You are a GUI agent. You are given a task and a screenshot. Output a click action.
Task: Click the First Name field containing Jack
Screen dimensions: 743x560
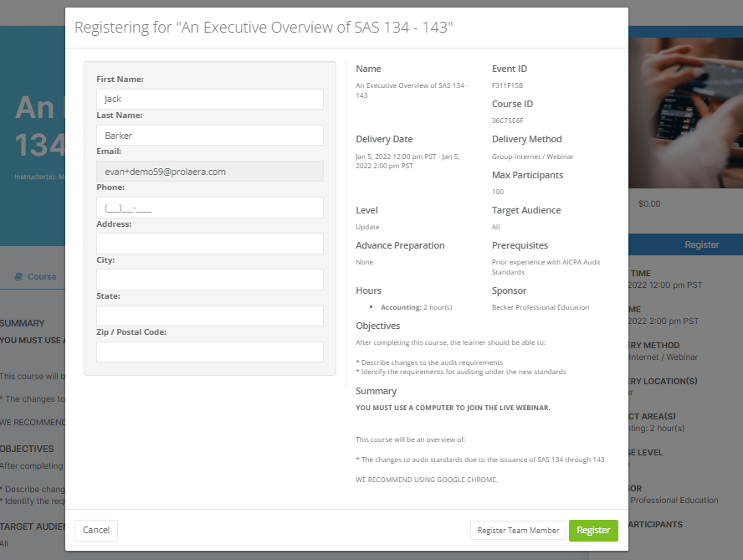[210, 99]
